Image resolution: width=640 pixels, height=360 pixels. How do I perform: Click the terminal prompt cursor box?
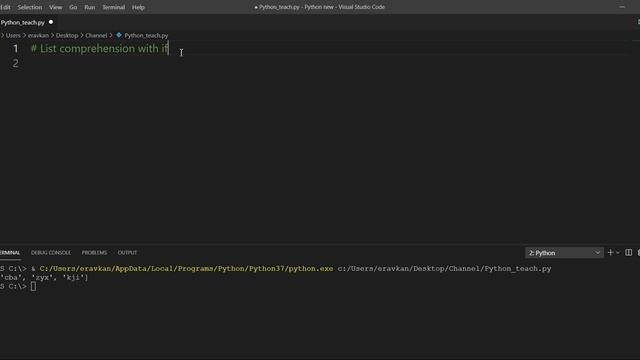[33, 287]
